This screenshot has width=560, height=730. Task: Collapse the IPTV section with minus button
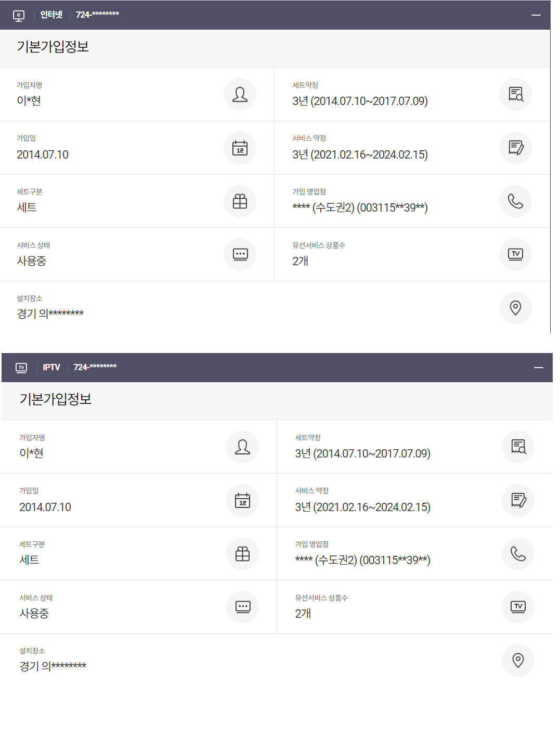point(539,368)
